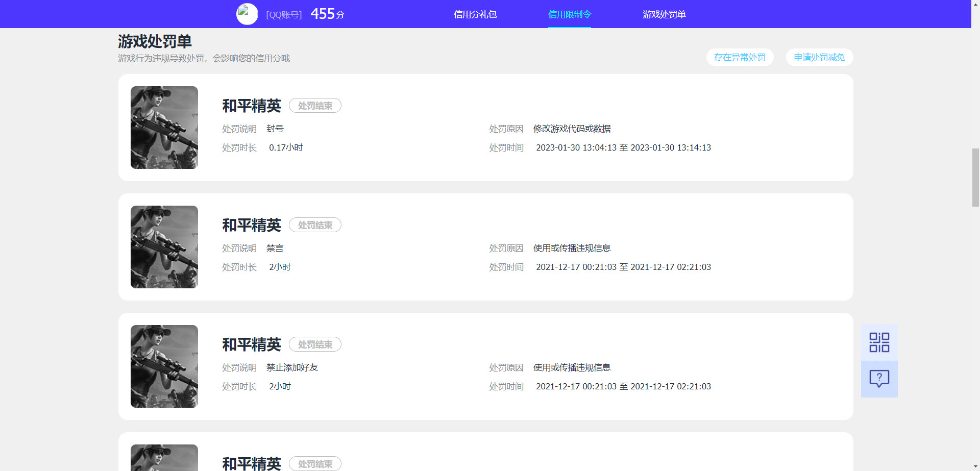Image resolution: width=980 pixels, height=471 pixels.
Task: Click the 2小时 duration on the 禁言 card
Action: pyautogui.click(x=280, y=267)
